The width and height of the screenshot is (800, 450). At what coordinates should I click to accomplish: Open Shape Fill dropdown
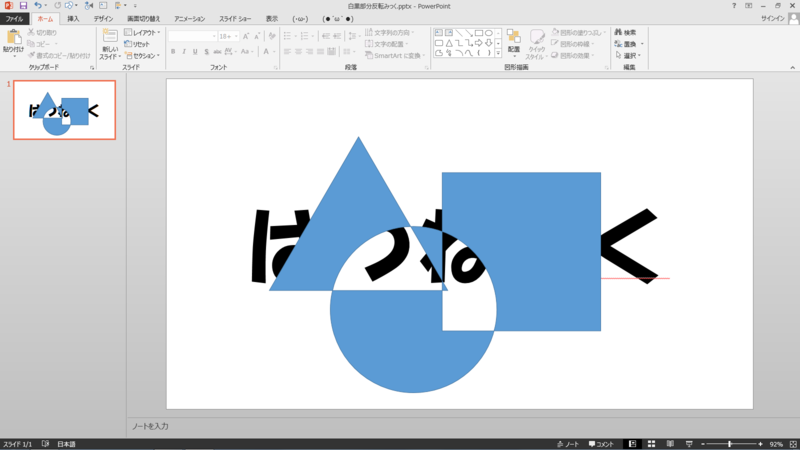pos(579,33)
